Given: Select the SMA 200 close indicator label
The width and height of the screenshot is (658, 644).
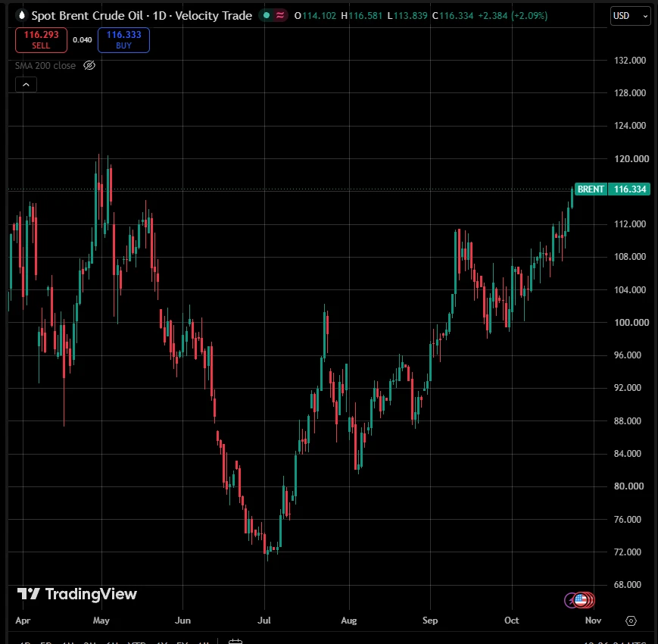Looking at the screenshot, I should click(45, 65).
